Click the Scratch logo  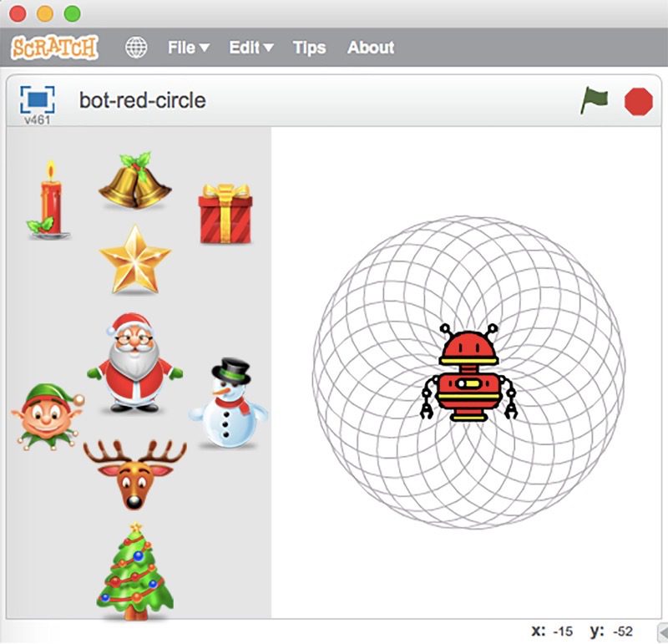tap(55, 47)
